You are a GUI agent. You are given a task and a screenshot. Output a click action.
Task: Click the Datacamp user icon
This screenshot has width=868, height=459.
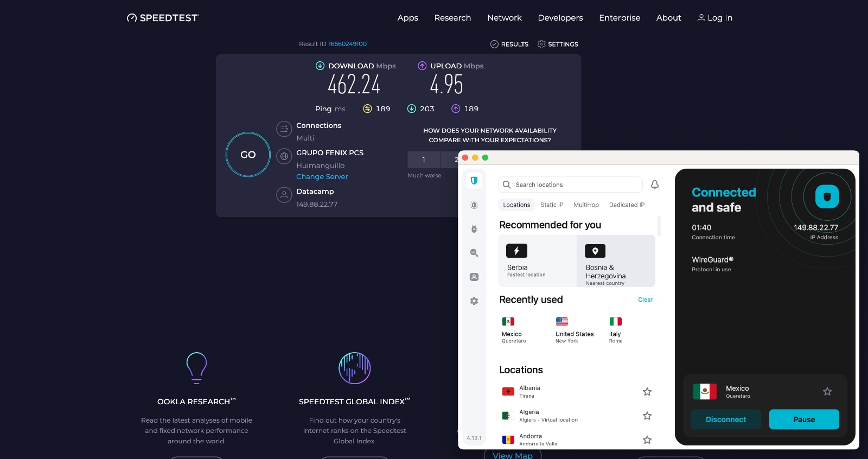tap(284, 195)
